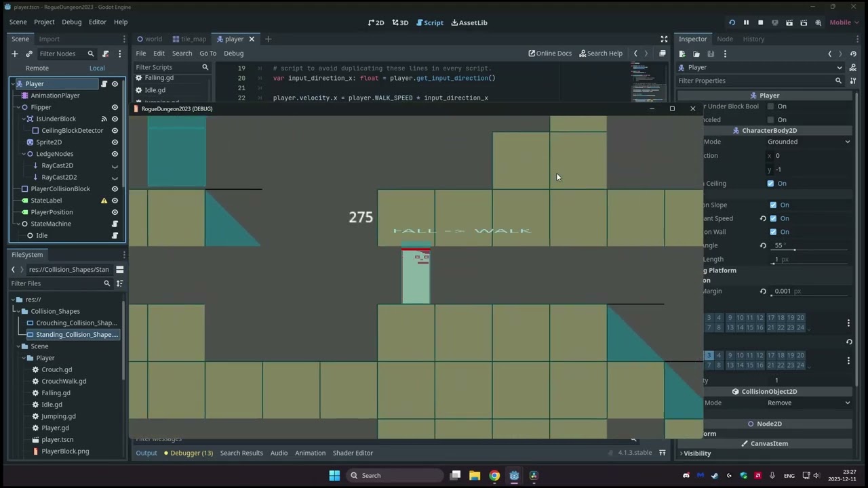Open object history list in Inspector

coord(853,54)
